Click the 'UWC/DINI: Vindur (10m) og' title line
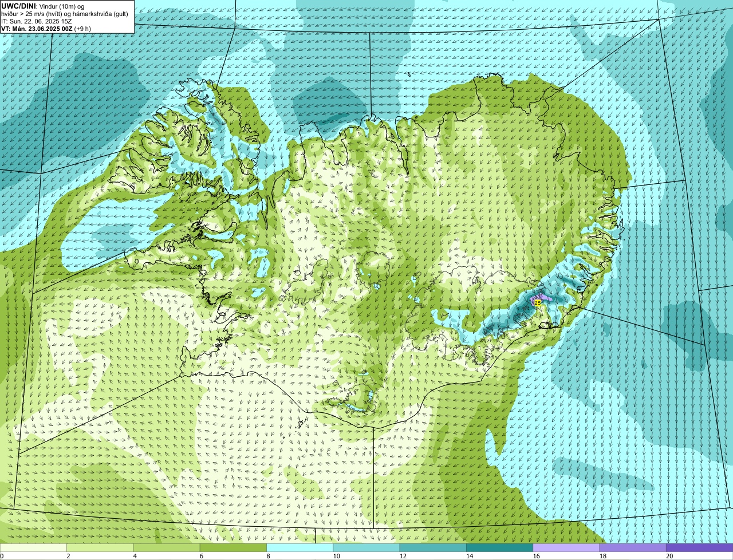Screen dimensions: 733x560 tap(42, 6)
